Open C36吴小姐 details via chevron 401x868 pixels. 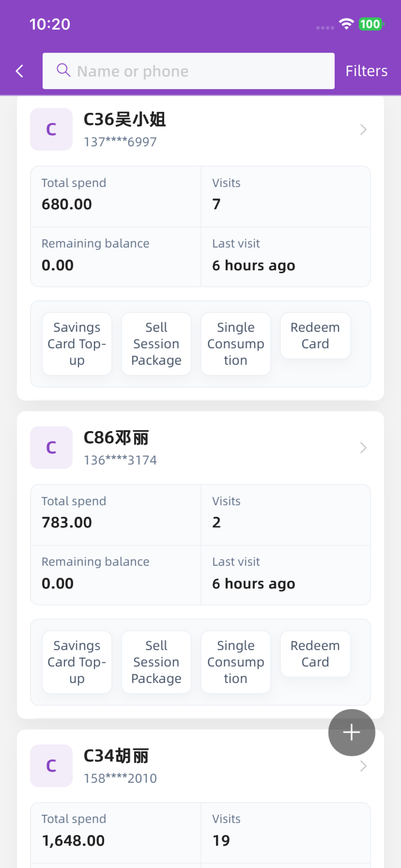[x=363, y=129]
